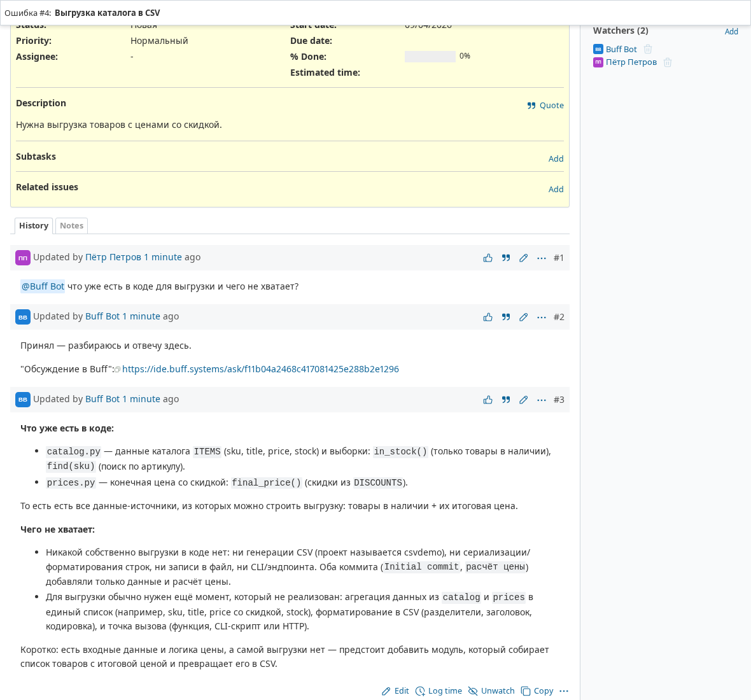
Task: Edit comment #3 pencil icon
Action: pos(524,400)
